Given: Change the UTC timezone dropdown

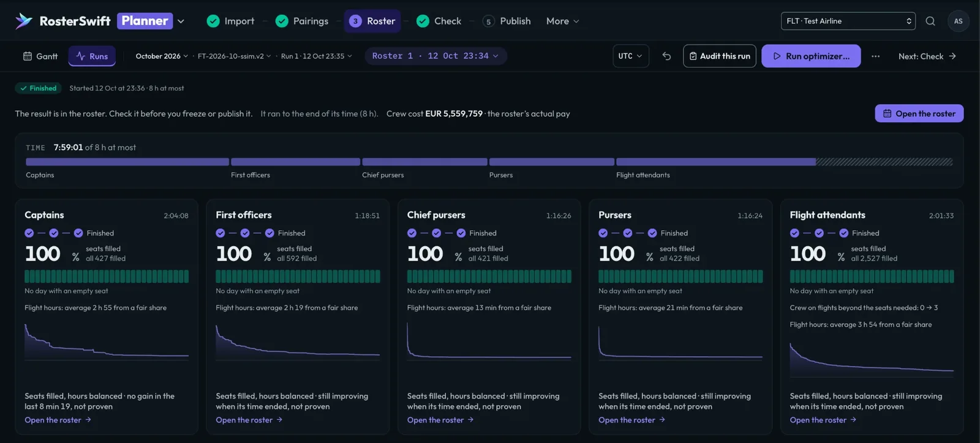Looking at the screenshot, I should pyautogui.click(x=631, y=56).
